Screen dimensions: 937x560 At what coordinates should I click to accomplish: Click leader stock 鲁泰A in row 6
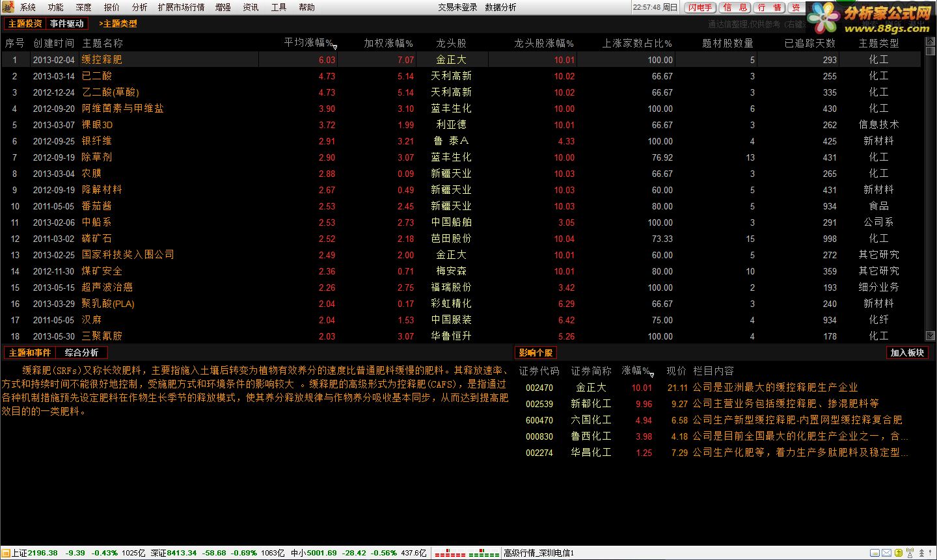(x=451, y=141)
